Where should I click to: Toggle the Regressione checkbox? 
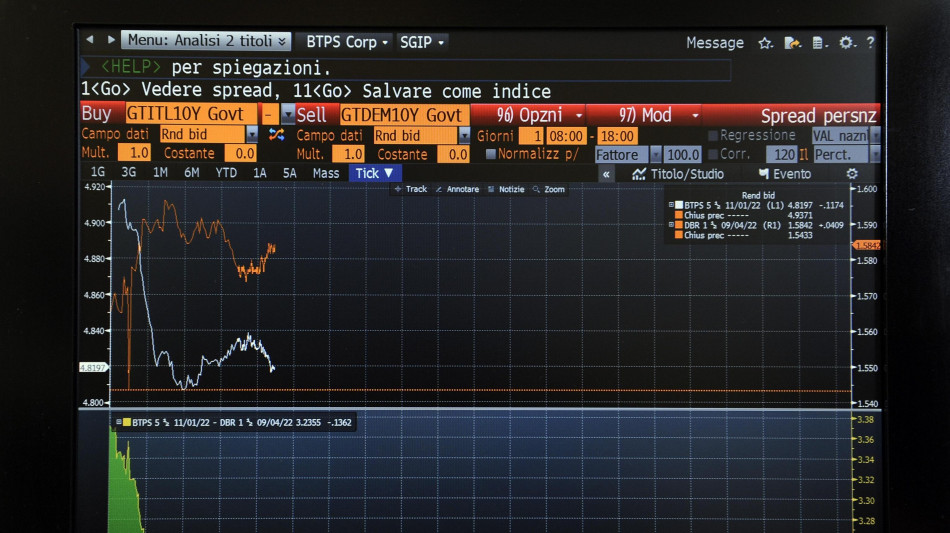click(713, 135)
